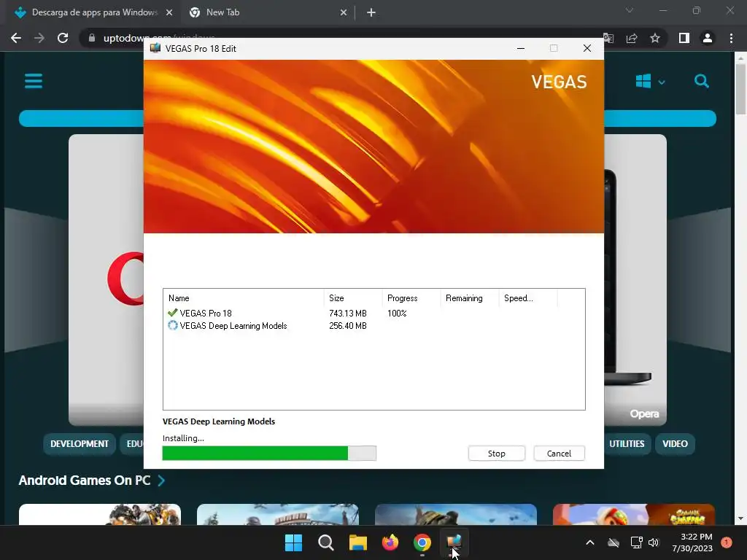Toggle Chrome side panel icon
This screenshot has height=560, width=747.
tap(684, 38)
